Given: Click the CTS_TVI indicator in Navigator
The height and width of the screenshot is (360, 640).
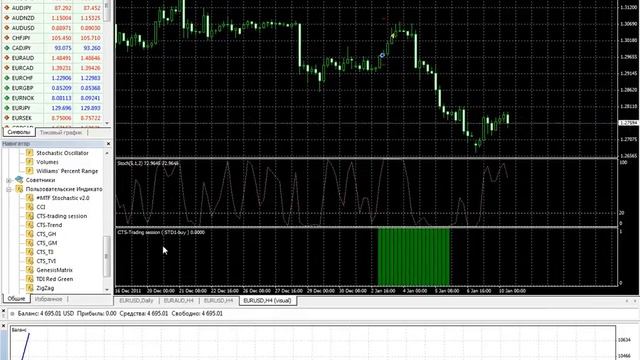Looking at the screenshot, I should pos(46,261).
